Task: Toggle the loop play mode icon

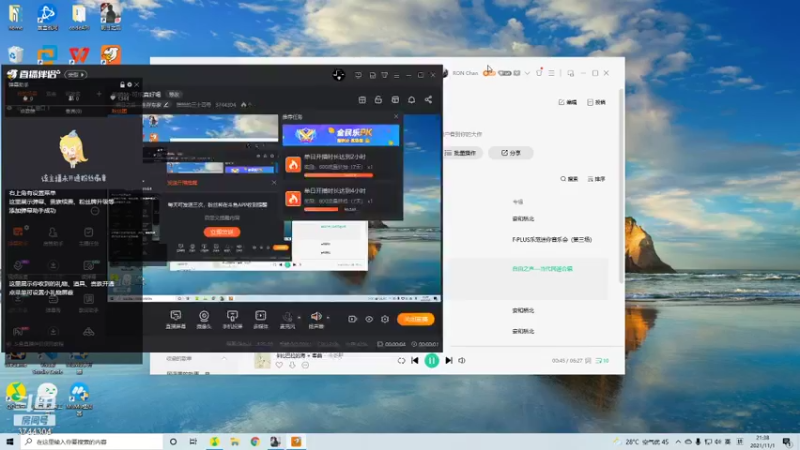Action: pyautogui.click(x=401, y=361)
